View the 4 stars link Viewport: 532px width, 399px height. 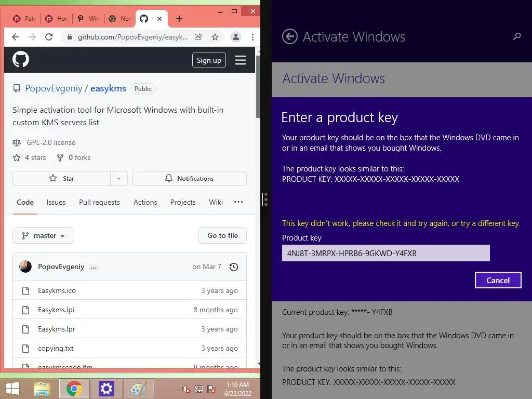(30, 157)
